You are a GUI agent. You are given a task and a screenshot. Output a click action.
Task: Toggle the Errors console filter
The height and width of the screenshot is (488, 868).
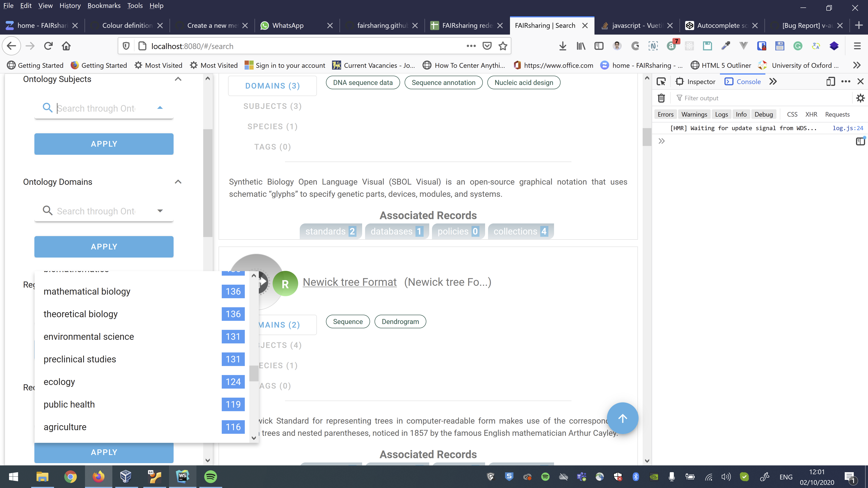[665, 115]
